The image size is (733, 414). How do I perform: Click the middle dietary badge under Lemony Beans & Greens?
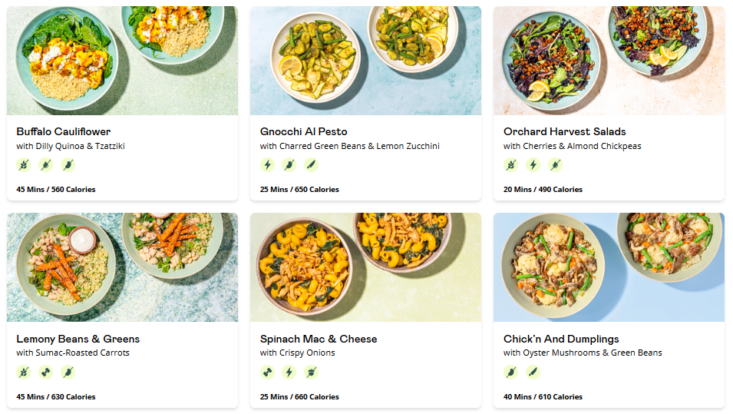(46, 372)
